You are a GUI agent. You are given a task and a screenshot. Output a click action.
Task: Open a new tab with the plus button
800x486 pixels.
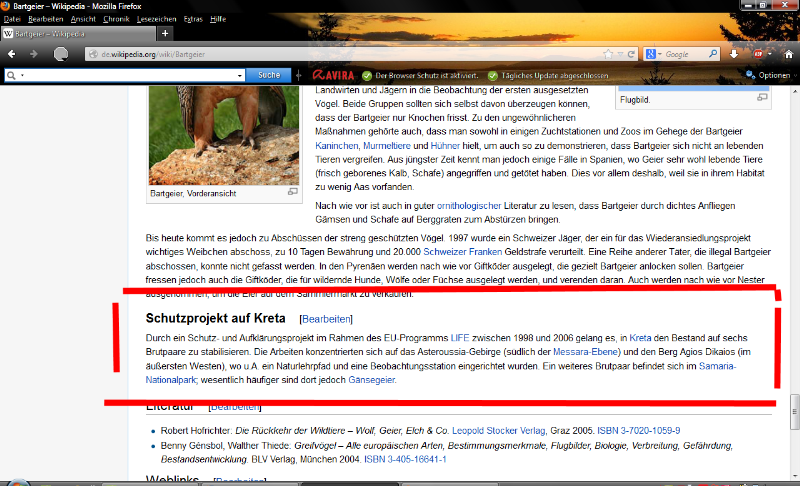(x=164, y=34)
